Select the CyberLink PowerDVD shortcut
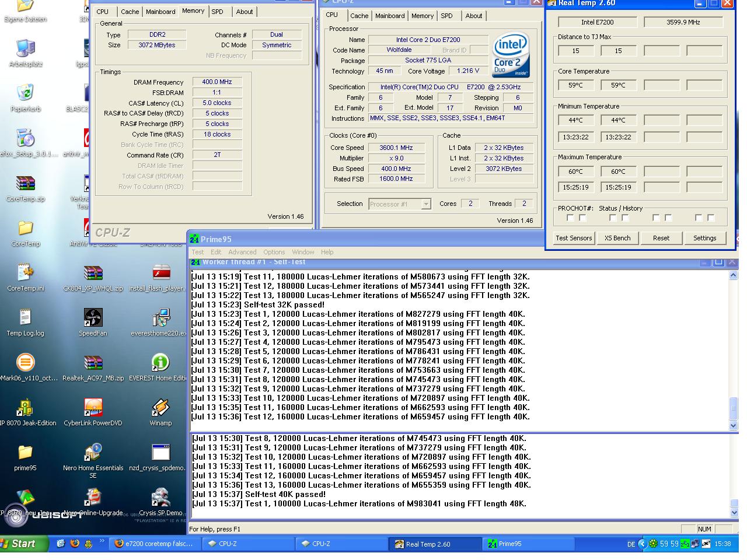747x560 pixels. pyautogui.click(x=93, y=412)
